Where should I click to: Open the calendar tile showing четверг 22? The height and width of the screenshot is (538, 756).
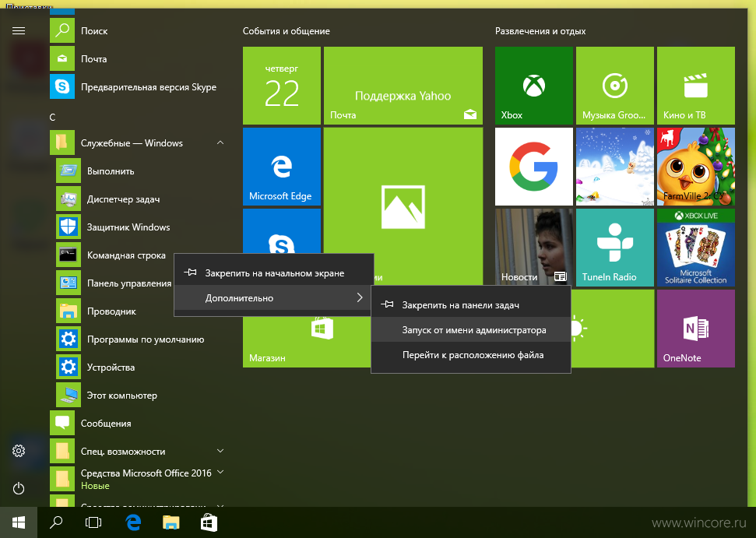[x=282, y=86]
